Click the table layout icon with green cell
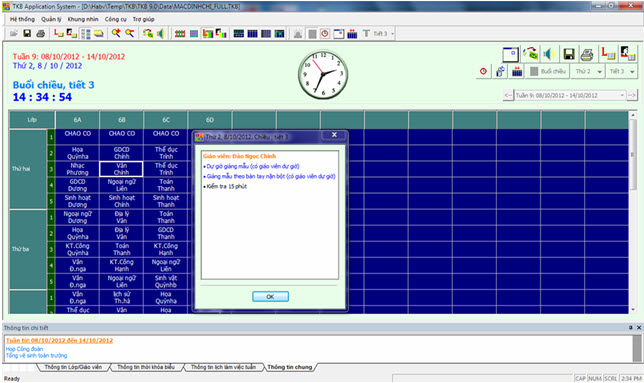Image resolution: width=644 pixels, height=383 pixels. click(x=280, y=34)
